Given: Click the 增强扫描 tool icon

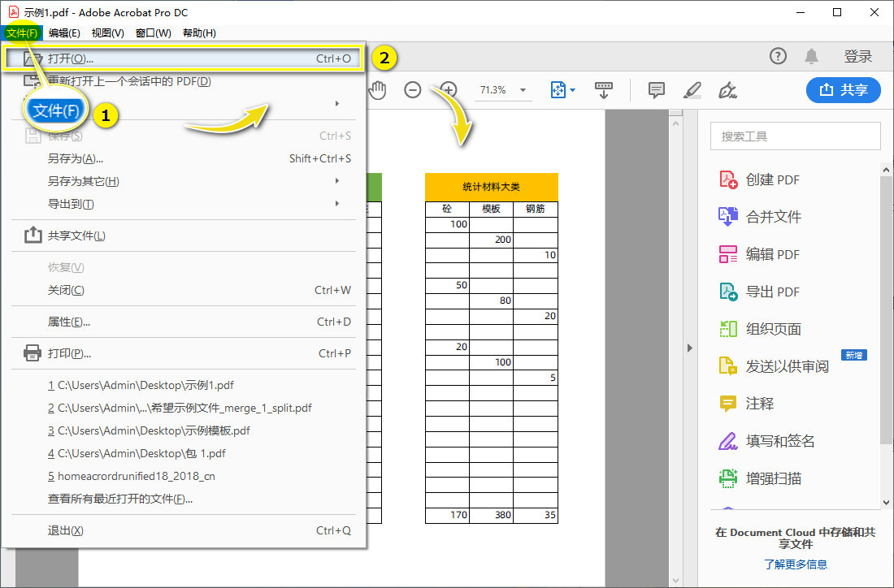Looking at the screenshot, I should [728, 478].
